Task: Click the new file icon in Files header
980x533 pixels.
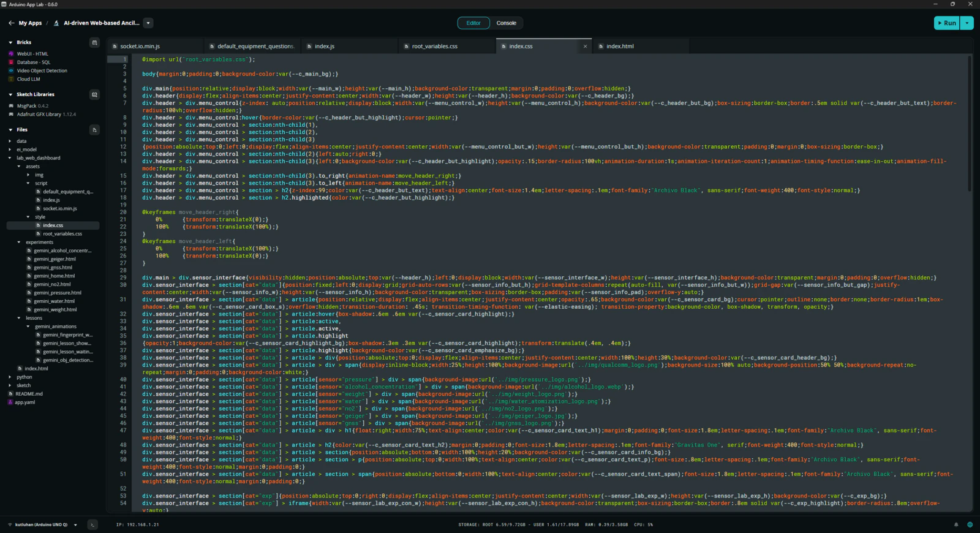Action: (94, 130)
